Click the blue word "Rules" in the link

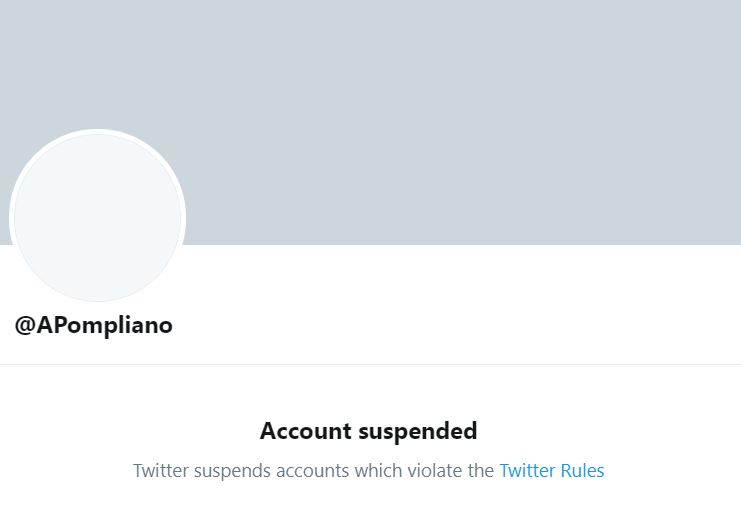581,470
